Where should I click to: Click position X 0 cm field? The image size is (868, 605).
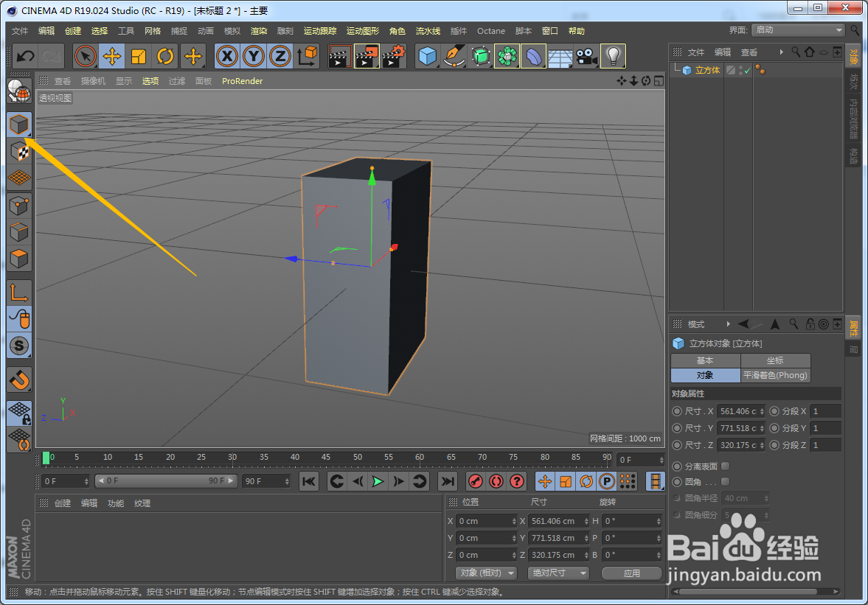click(486, 521)
